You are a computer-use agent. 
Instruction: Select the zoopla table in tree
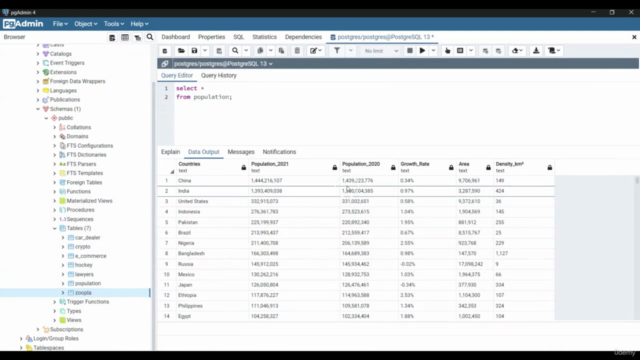83,293
